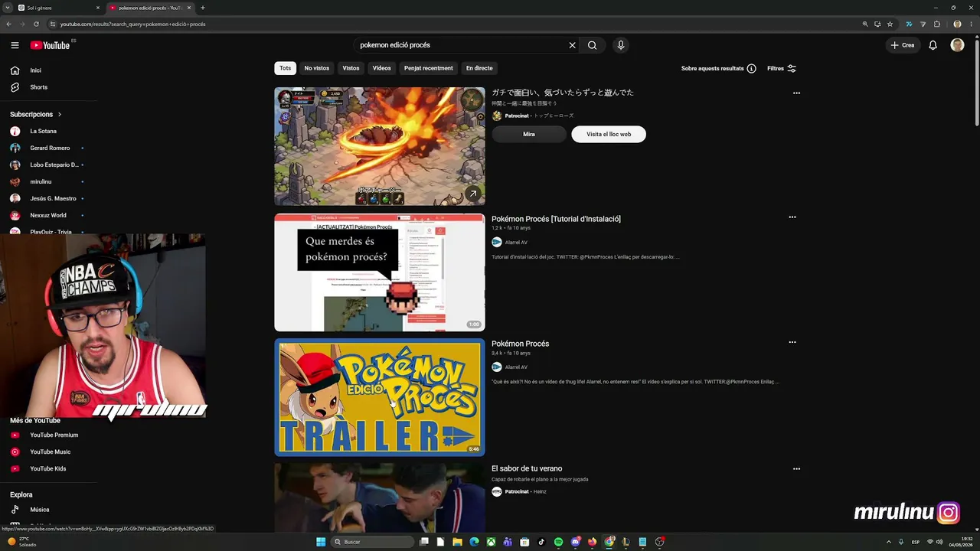The width and height of the screenshot is (980, 551).
Task: Filter by Penjat recentment
Action: coord(429,68)
